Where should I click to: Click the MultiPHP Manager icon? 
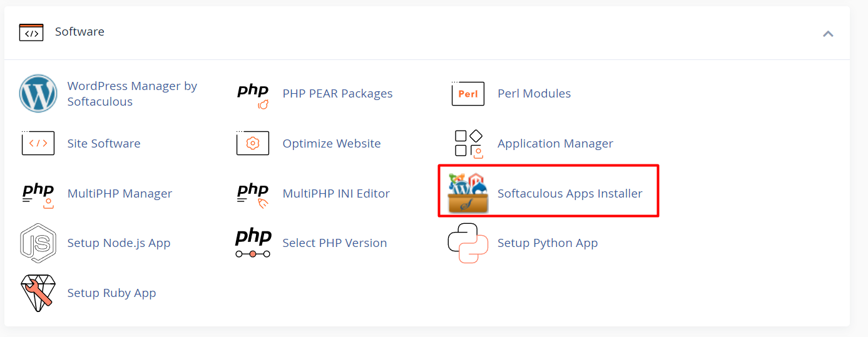pos(38,194)
